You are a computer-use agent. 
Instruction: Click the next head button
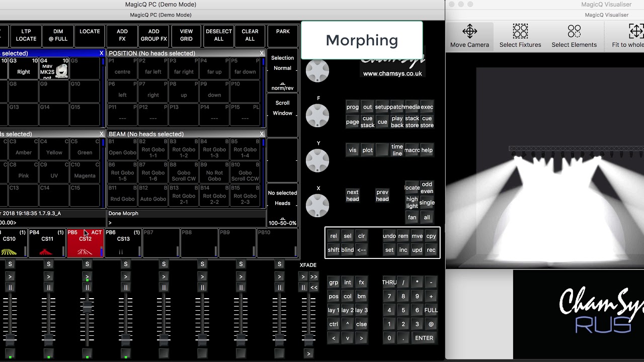(353, 196)
